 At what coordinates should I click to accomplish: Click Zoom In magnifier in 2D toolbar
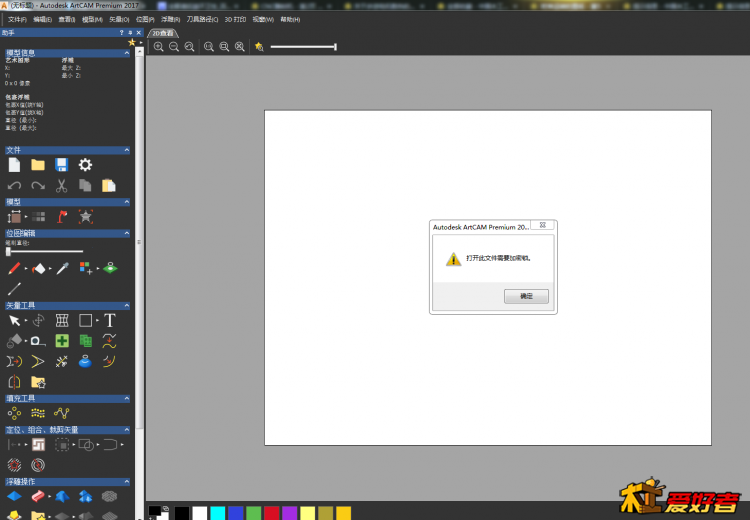[158, 46]
